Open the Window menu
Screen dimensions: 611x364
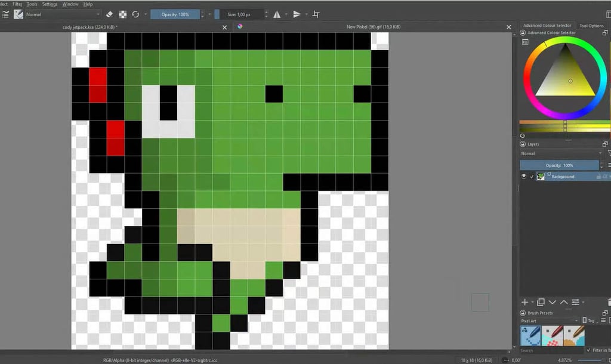click(70, 4)
